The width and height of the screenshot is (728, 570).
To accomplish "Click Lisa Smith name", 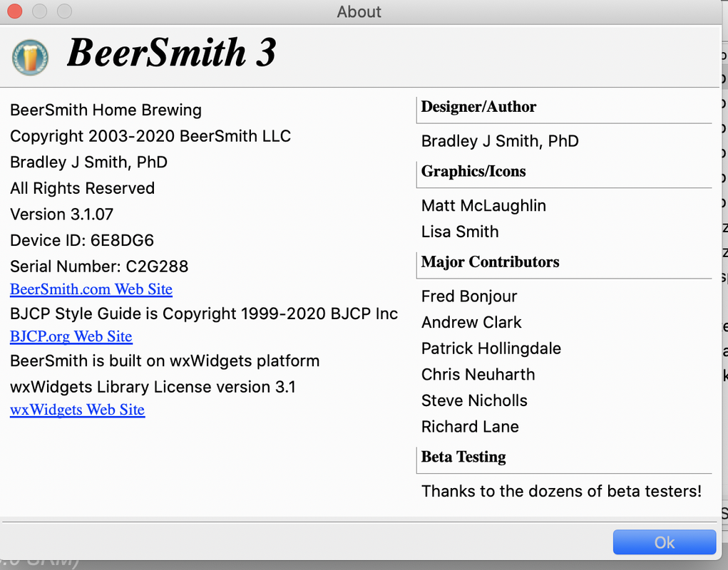I will coord(460,232).
